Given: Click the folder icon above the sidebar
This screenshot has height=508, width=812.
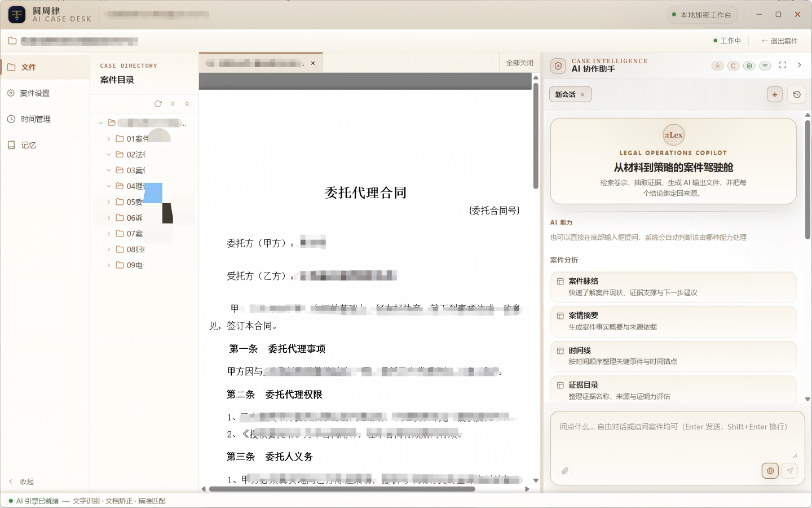Looking at the screenshot, I should (12, 41).
